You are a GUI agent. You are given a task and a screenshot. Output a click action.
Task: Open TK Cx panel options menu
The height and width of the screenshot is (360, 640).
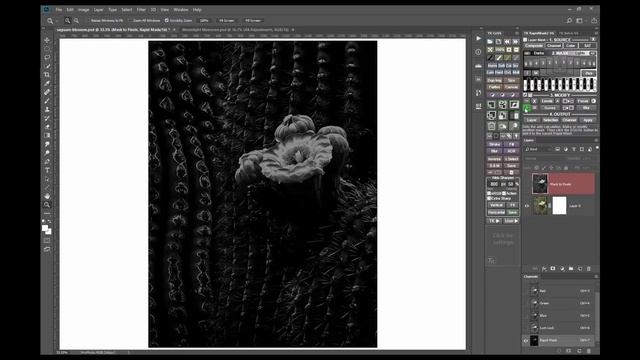[517, 33]
